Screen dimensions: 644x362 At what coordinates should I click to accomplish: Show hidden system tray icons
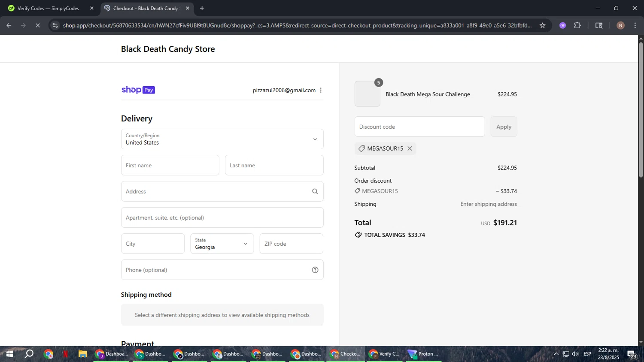tap(556, 354)
